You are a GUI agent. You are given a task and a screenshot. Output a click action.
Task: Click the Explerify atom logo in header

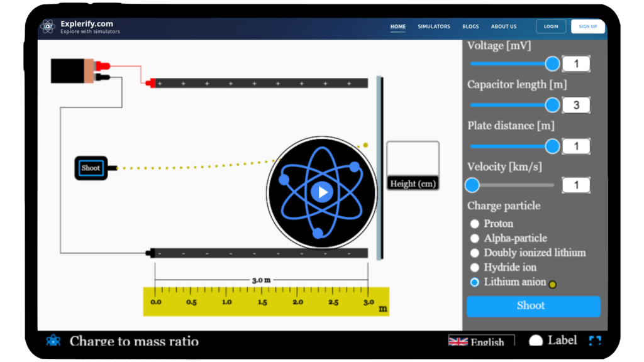coord(48,26)
